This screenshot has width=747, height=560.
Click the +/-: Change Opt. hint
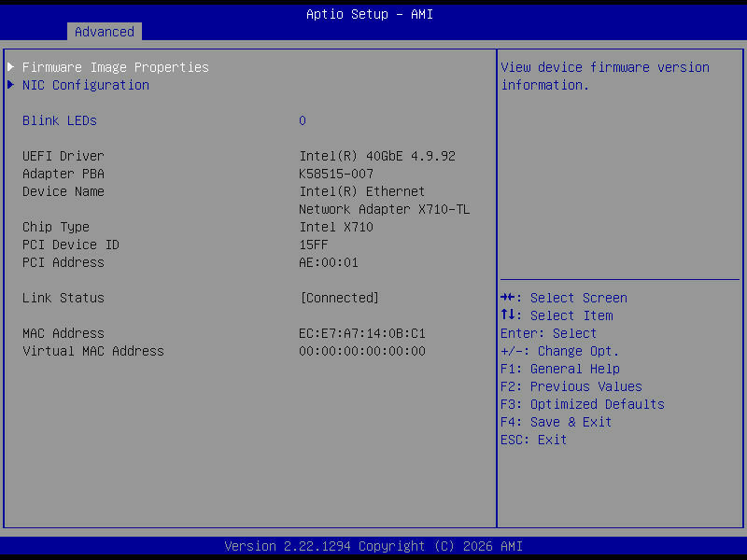[x=559, y=351]
